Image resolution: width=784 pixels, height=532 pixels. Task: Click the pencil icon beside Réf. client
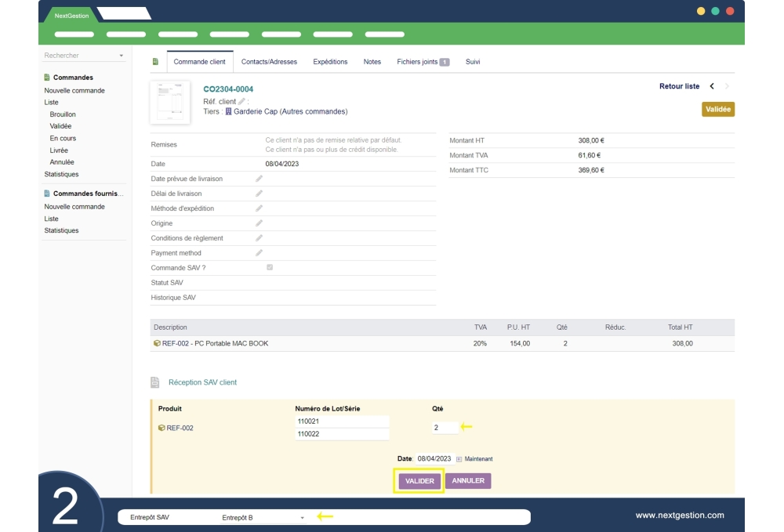click(242, 102)
